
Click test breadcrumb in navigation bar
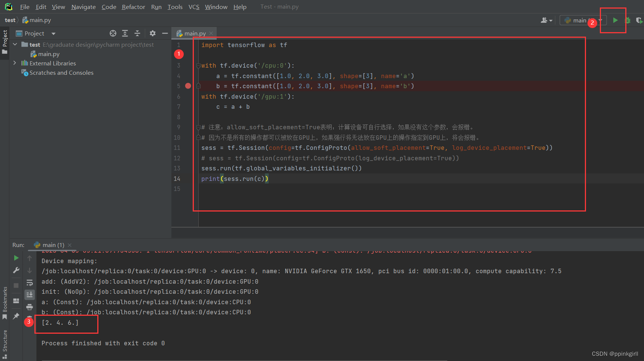pos(10,20)
